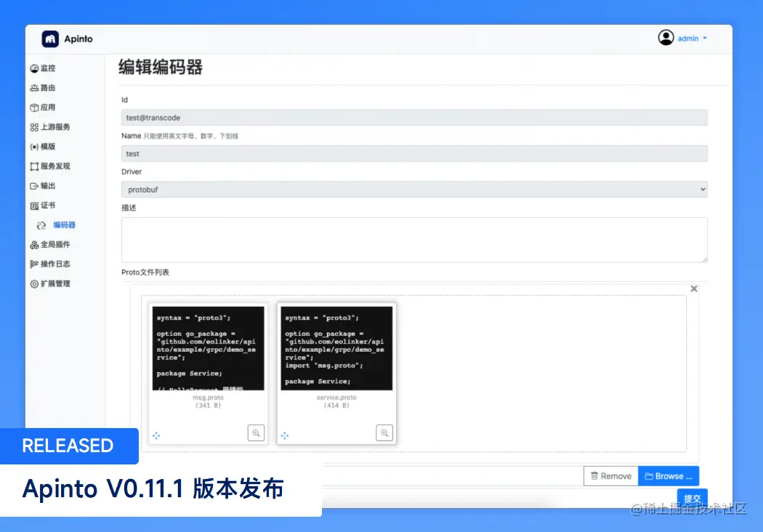Image resolution: width=763 pixels, height=532 pixels.
Task: Open the Driver protobuf dropdown
Action: click(414, 190)
